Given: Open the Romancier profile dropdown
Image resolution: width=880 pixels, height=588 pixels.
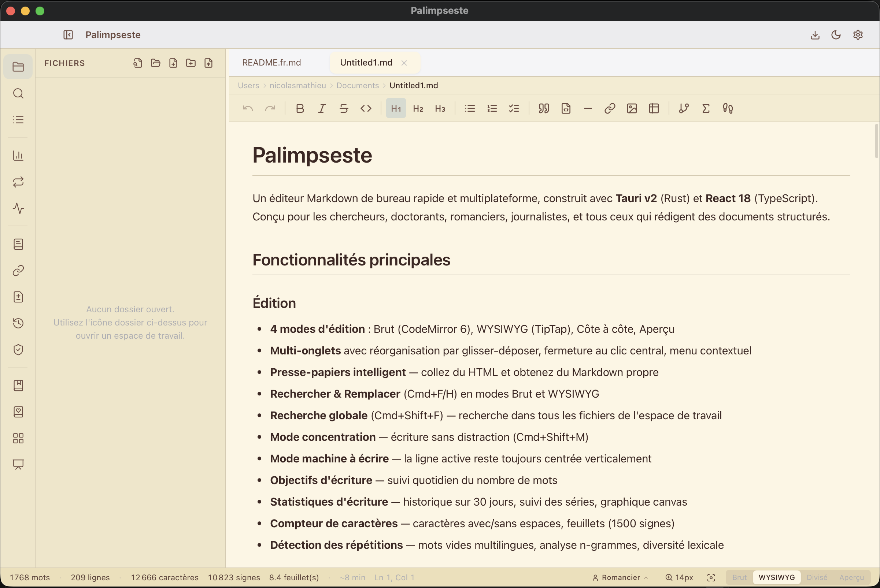Looking at the screenshot, I should pyautogui.click(x=620, y=577).
